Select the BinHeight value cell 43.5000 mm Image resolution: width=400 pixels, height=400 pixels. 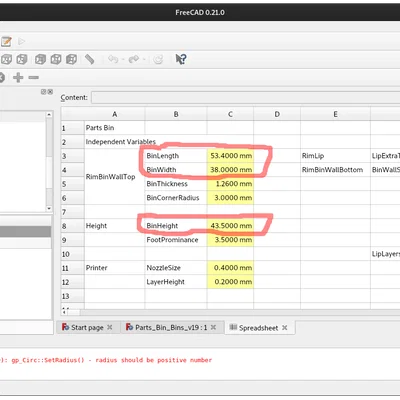[x=230, y=226]
